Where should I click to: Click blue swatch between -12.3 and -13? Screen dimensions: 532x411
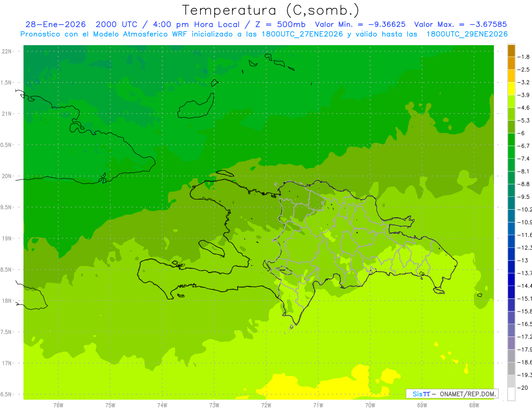point(511,254)
